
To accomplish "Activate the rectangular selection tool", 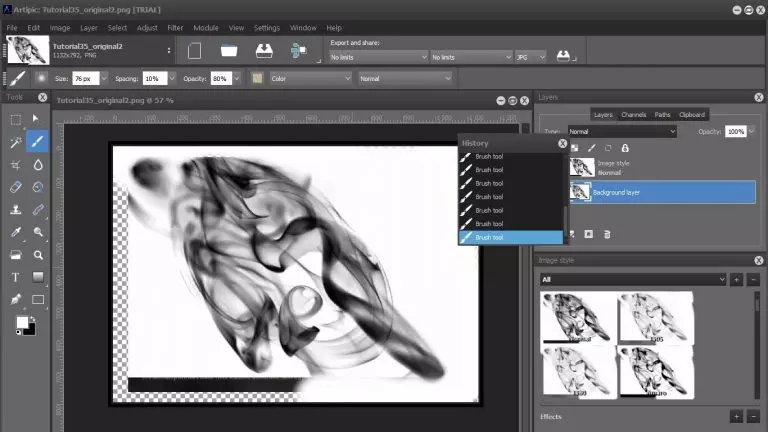I will tap(16, 119).
